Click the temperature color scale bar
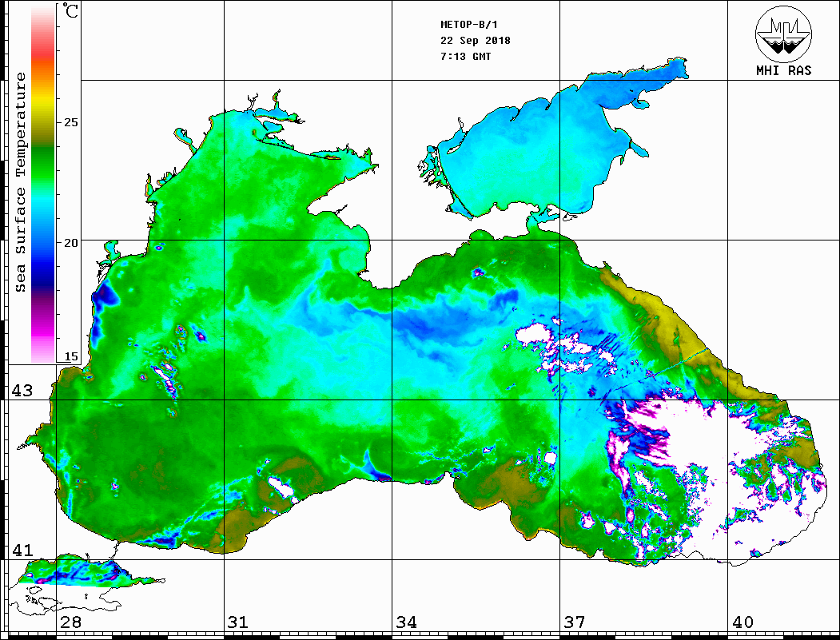The image size is (840, 640). pos(43,183)
